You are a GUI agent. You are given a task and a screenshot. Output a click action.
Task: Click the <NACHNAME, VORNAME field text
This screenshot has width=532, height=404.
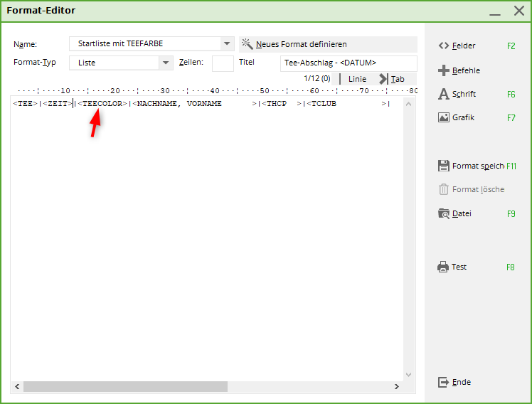pos(177,103)
